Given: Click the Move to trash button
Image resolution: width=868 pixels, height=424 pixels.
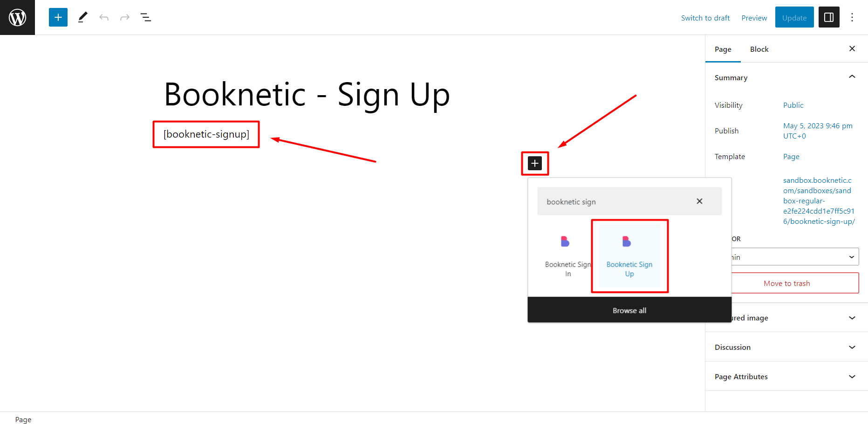Looking at the screenshot, I should [786, 283].
